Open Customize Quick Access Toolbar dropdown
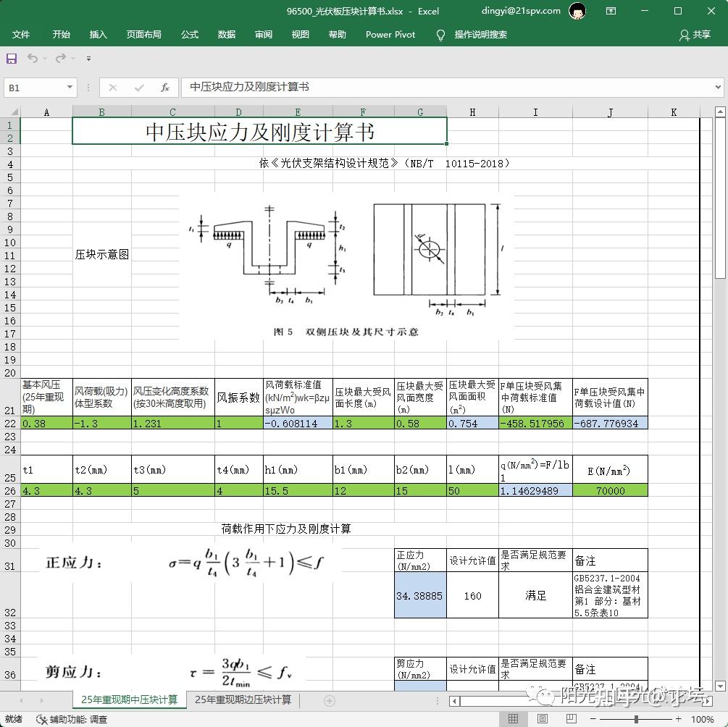This screenshot has height=727, width=728. [x=88, y=59]
